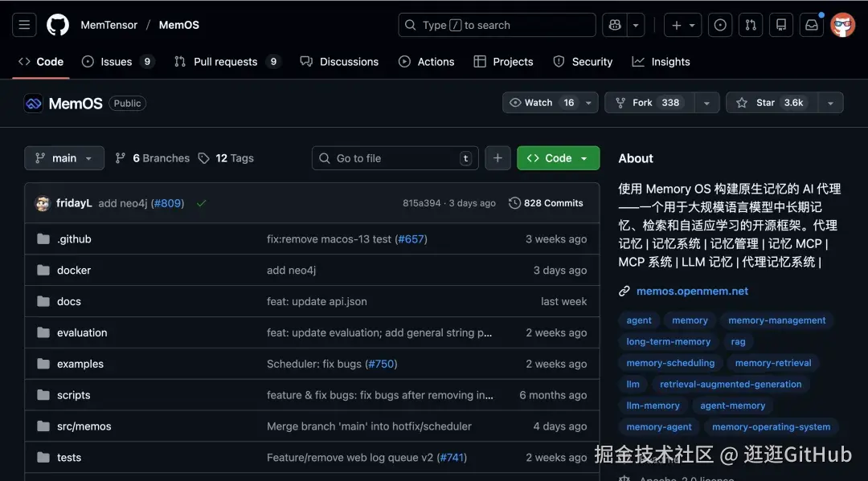The width and height of the screenshot is (868, 481).
Task: Expand the Star lists dropdown arrow
Action: tap(830, 102)
